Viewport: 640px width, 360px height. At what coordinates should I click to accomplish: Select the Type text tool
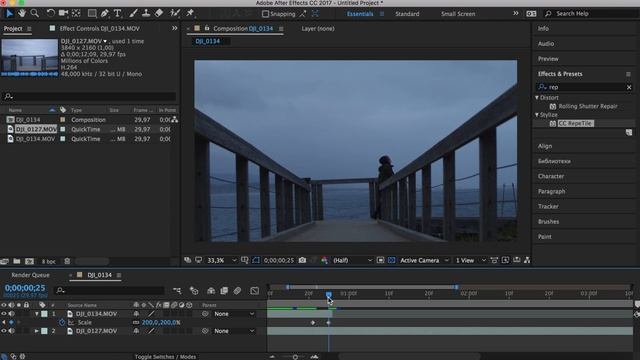point(118,13)
